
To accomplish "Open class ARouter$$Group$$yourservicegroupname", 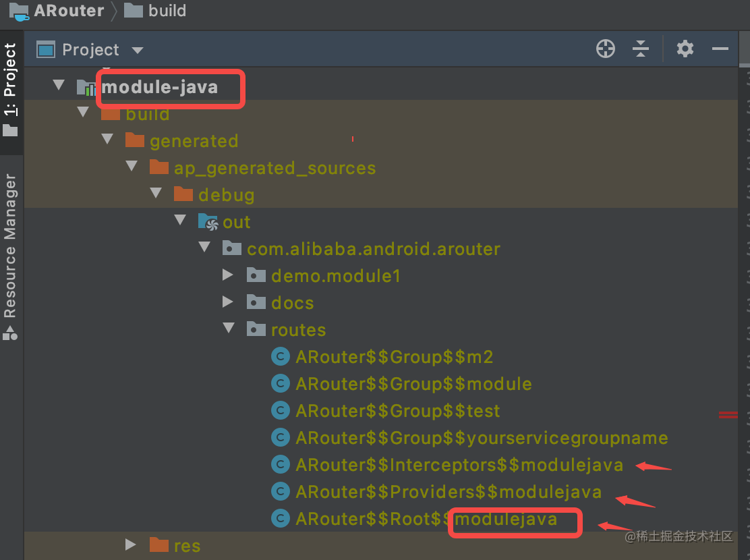I will point(482,438).
